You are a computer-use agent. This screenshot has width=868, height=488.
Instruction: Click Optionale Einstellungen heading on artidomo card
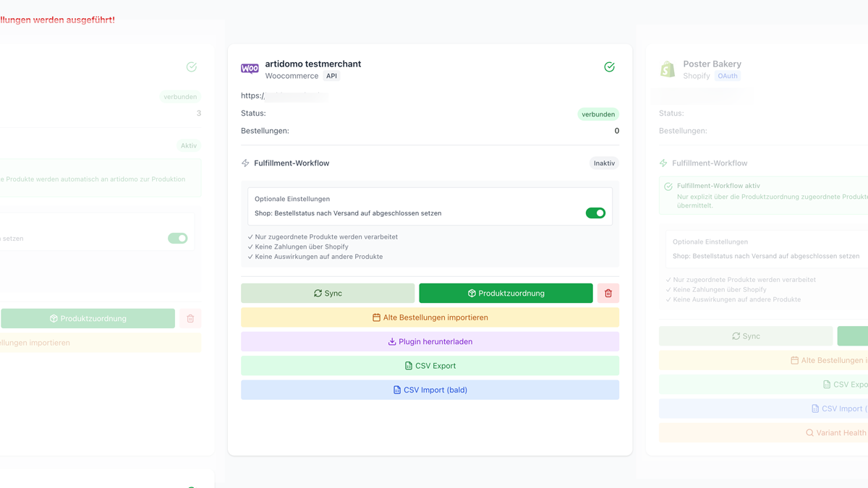(292, 199)
